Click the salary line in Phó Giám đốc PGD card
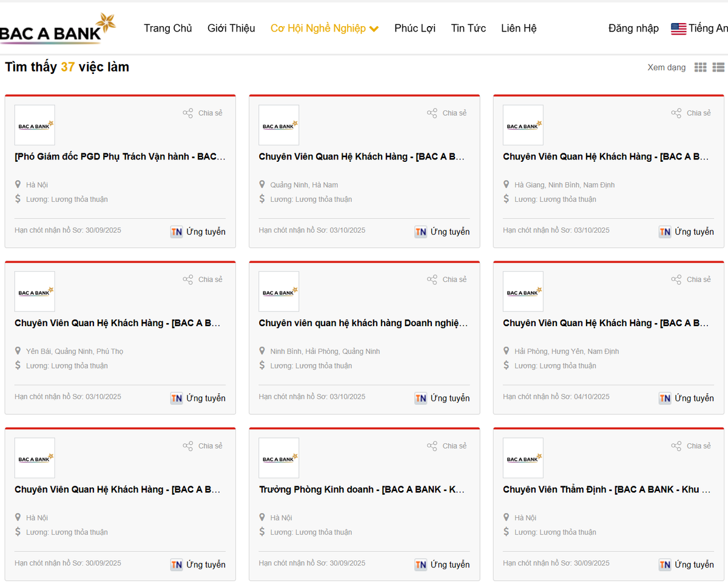This screenshot has height=585, width=728. [x=67, y=199]
